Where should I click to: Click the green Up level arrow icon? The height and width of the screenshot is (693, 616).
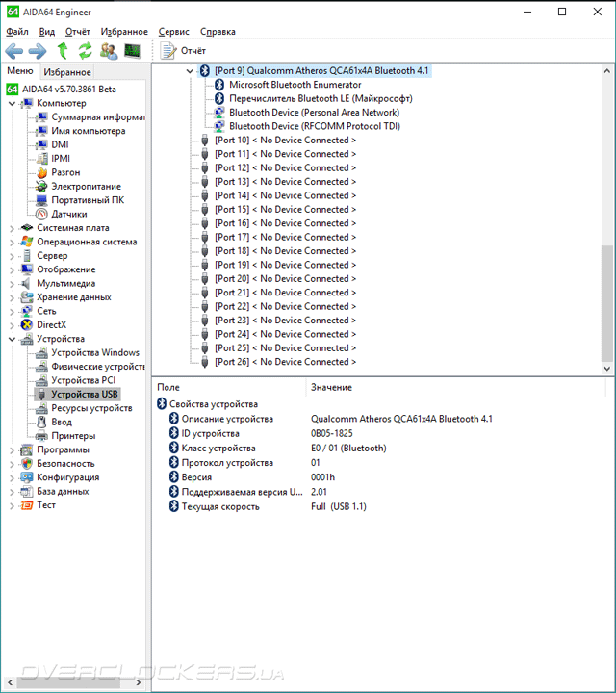click(63, 51)
